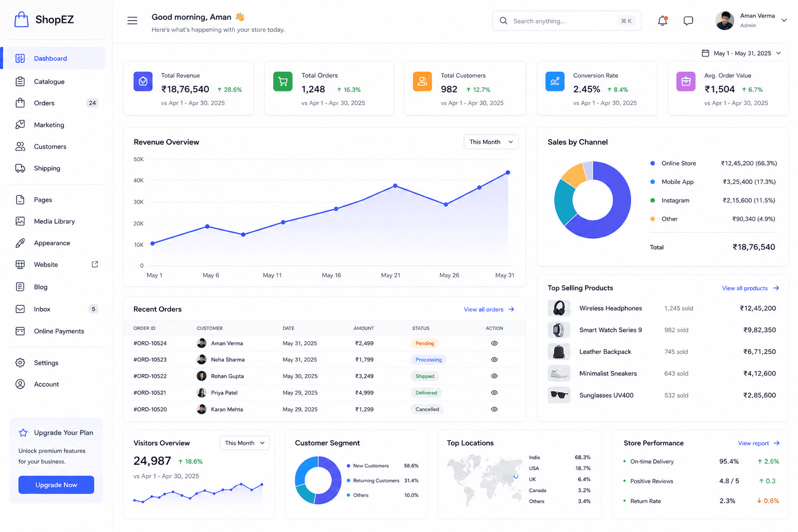Expand the Aman Verma profile menu chevron

pos(784,21)
